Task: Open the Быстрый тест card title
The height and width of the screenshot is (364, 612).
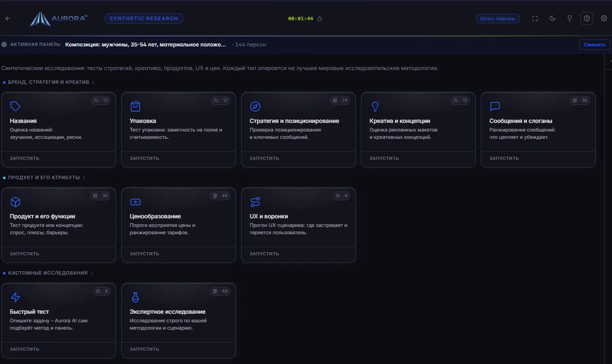Action: pos(29,312)
